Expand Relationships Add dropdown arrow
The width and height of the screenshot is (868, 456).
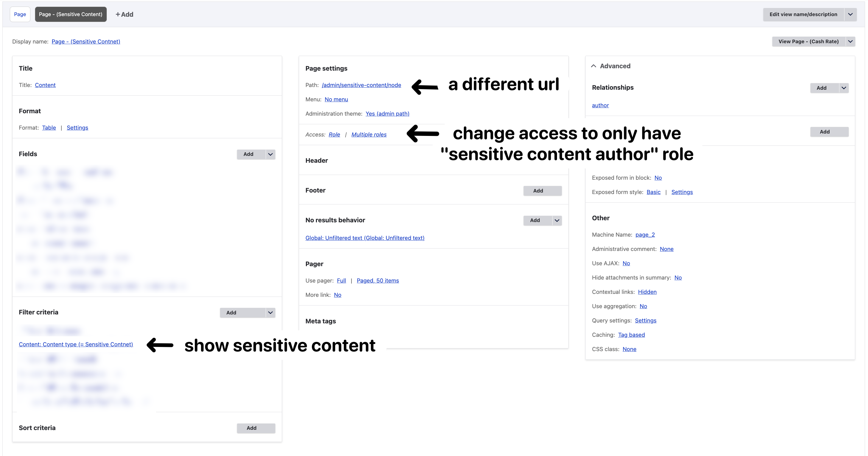pos(844,88)
